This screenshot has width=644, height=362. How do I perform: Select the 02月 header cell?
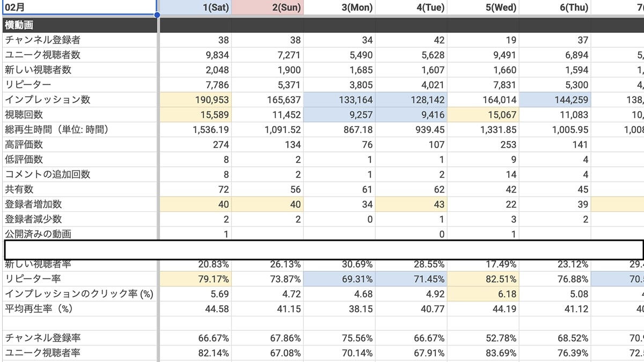coord(79,7)
